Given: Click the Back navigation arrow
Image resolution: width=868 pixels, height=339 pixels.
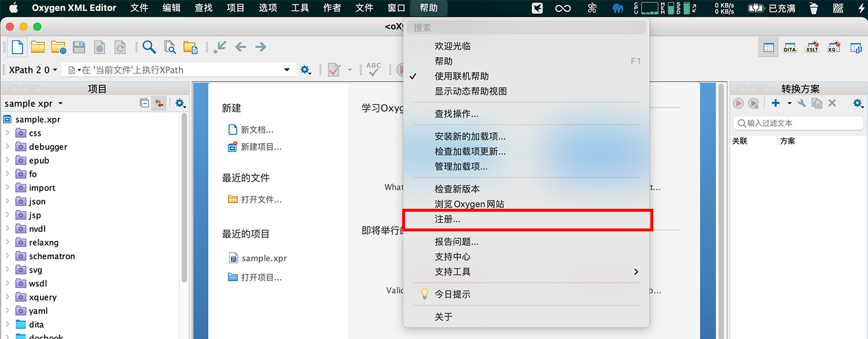Looking at the screenshot, I should point(241,47).
